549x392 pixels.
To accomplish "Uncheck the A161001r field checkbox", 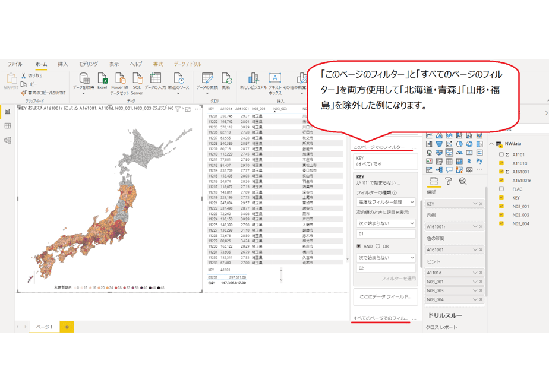I will (501, 180).
